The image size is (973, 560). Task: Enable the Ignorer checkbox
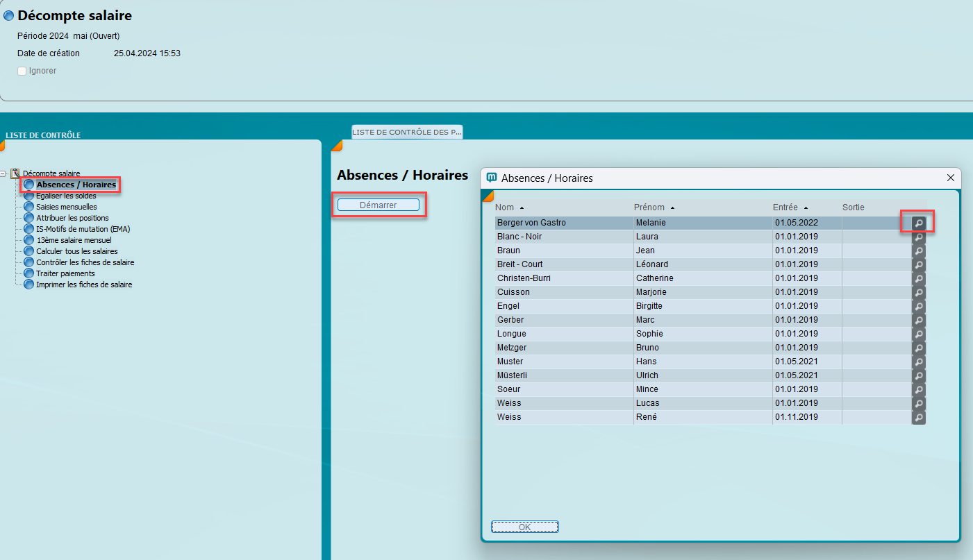[x=22, y=71]
